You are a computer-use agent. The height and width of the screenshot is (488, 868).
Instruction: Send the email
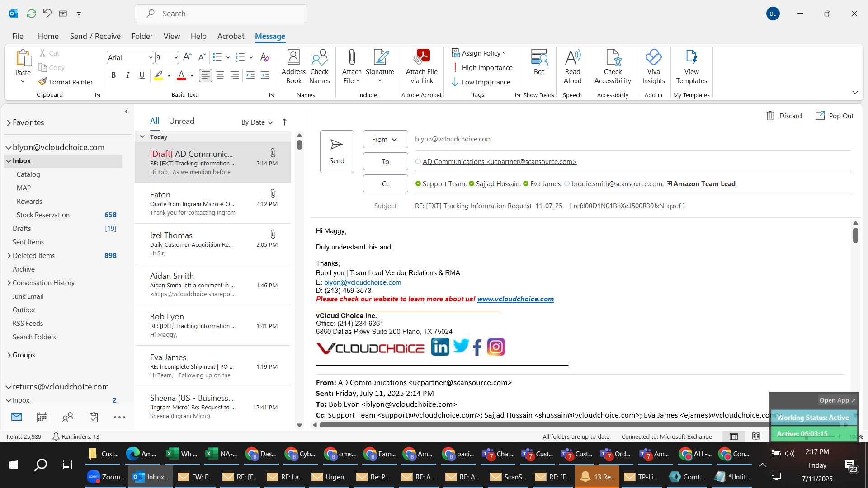(x=337, y=151)
